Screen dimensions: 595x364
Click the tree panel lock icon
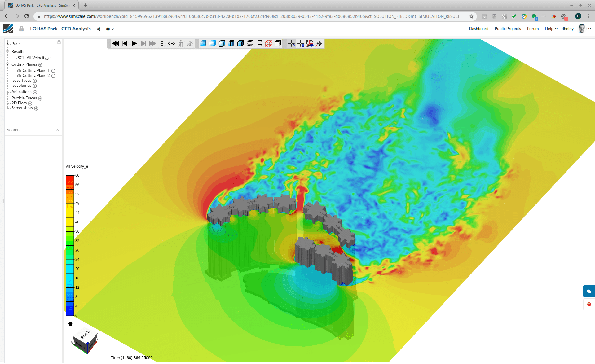coord(59,42)
